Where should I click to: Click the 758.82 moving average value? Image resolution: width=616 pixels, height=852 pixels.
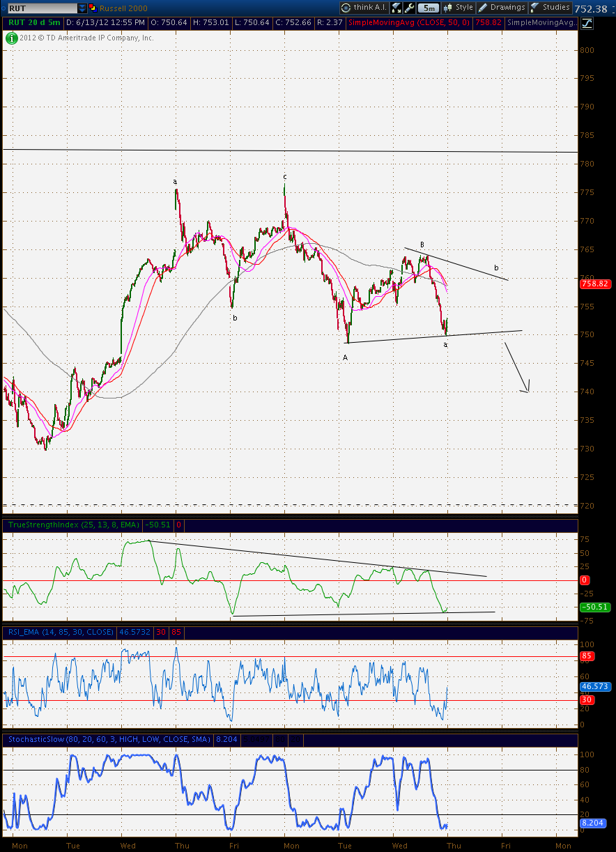coord(488,23)
